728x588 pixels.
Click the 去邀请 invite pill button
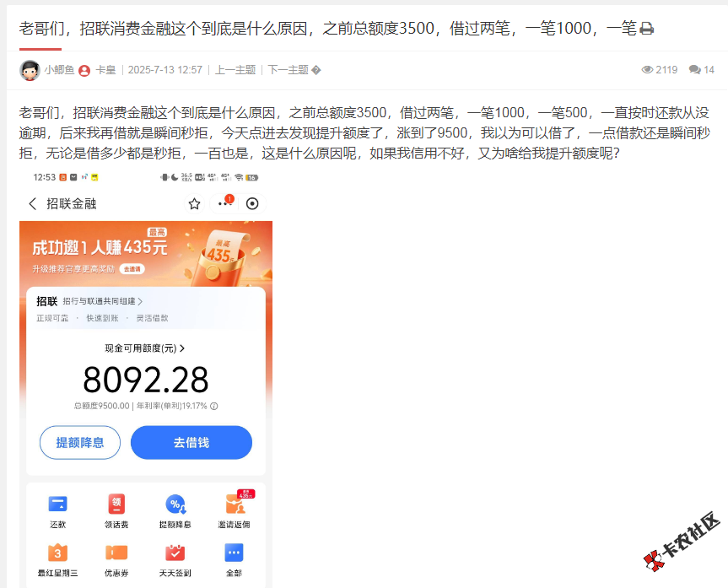coord(132,269)
